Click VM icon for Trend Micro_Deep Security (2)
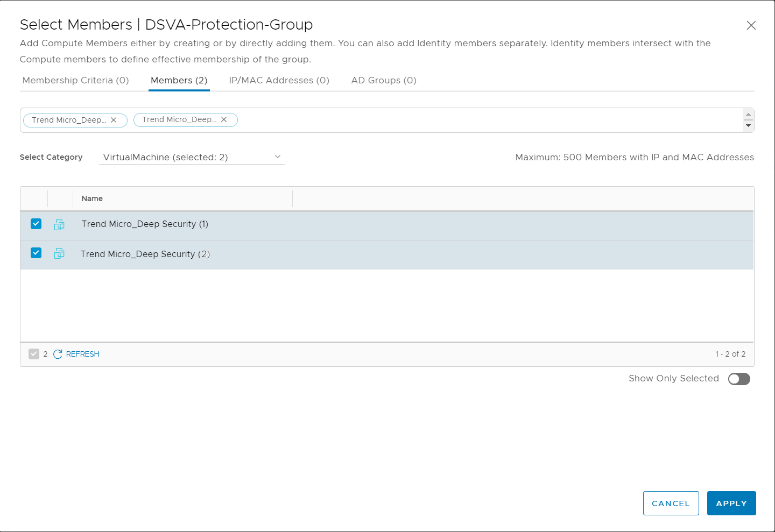Screen dimensions: 775x532 click(59, 253)
